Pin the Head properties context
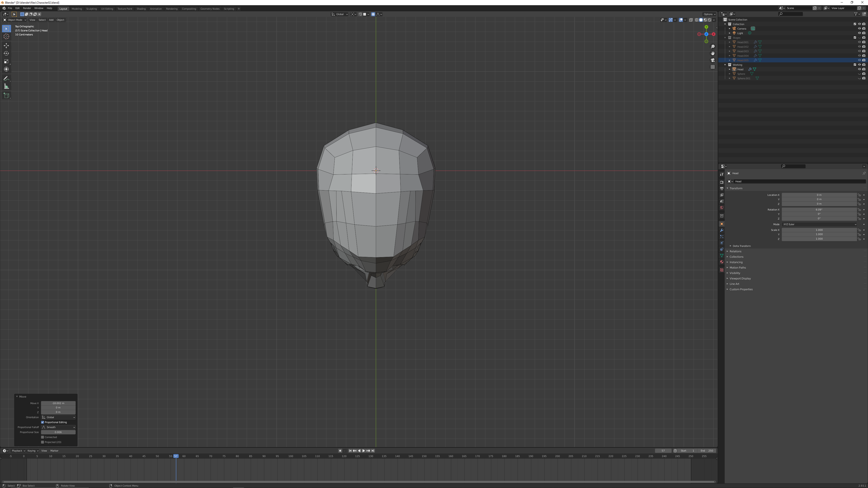Image resolution: width=868 pixels, height=488 pixels. click(864, 174)
